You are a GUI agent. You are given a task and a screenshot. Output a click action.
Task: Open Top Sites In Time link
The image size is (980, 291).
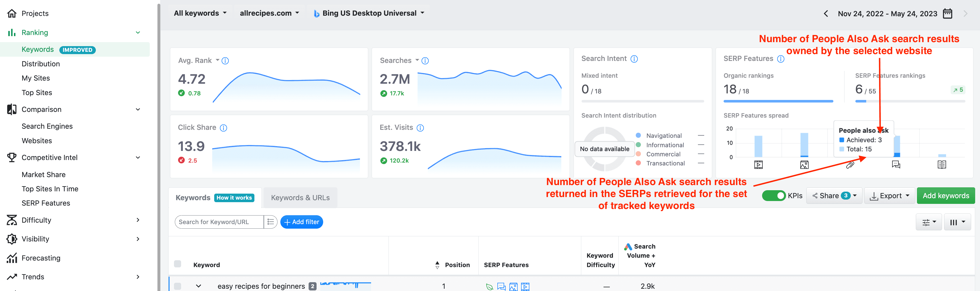(x=50, y=189)
